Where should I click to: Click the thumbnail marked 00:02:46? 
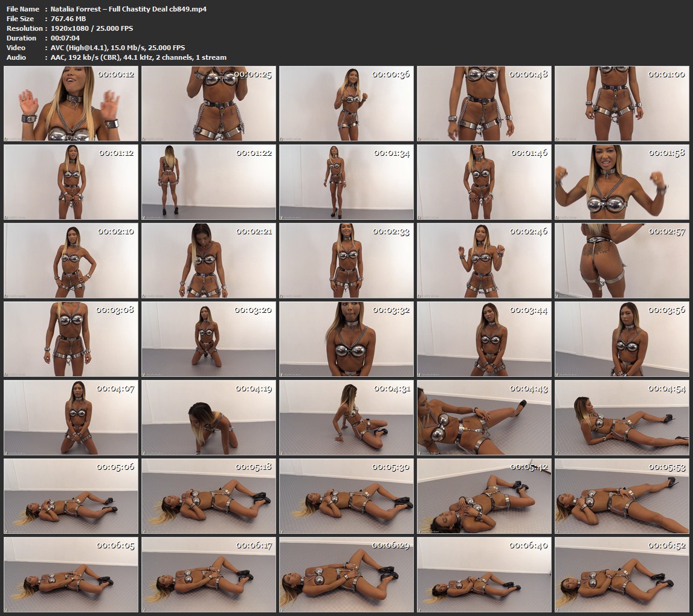[x=484, y=260]
